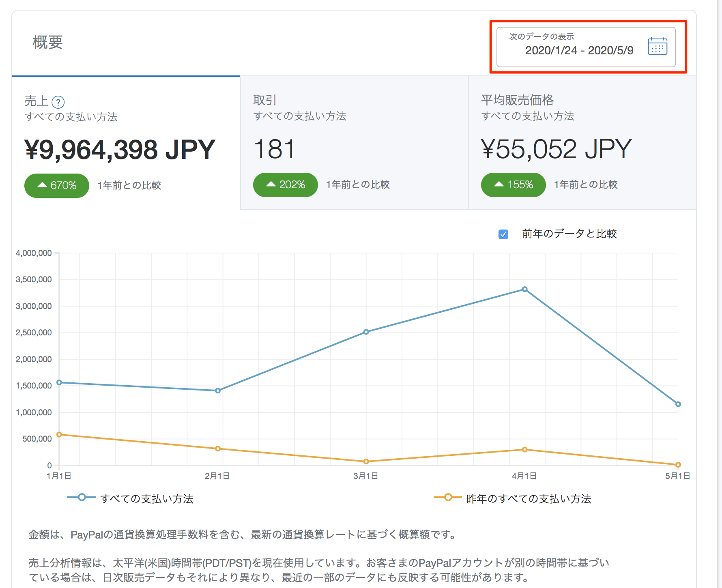
Task: Click the blue line's peak point at 4月1日
Action: [x=524, y=289]
